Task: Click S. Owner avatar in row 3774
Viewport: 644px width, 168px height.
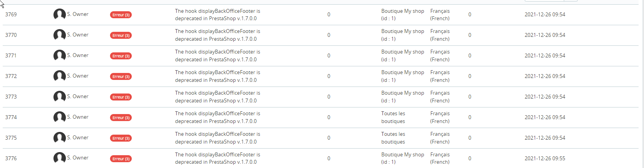Action: (x=59, y=117)
